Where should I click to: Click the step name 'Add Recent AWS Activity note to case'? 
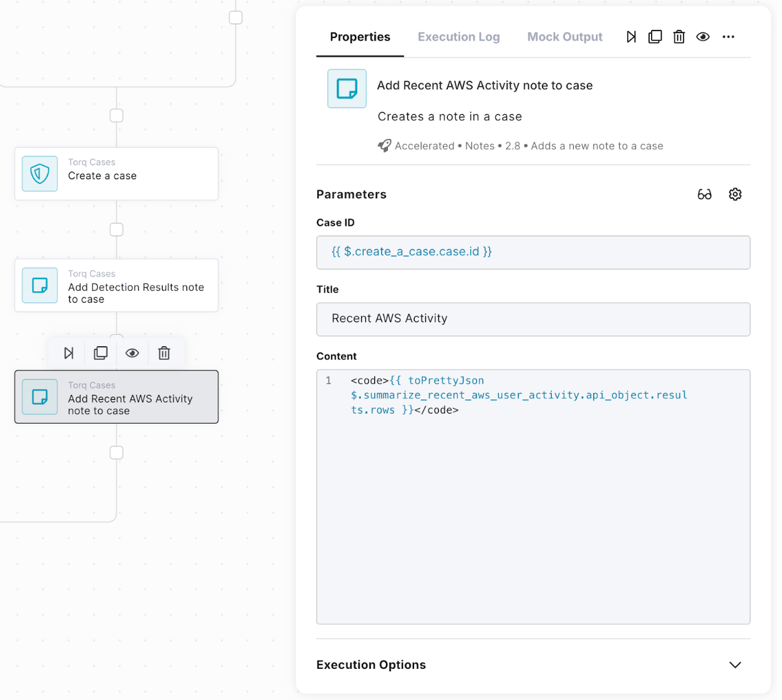485,85
